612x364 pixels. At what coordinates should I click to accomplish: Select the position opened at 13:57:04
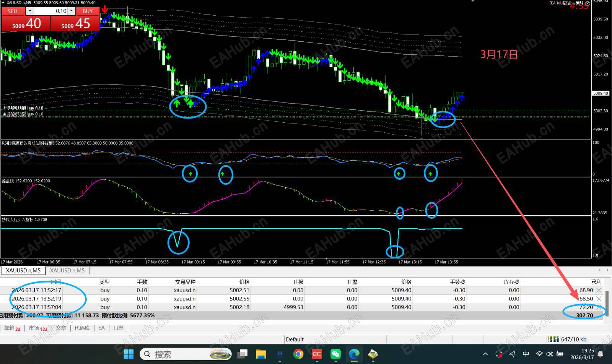(x=301, y=307)
